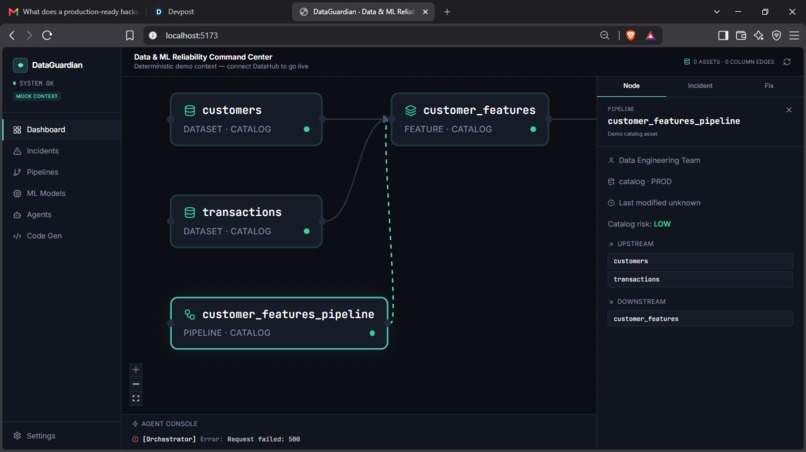Bookmark this page

(x=130, y=35)
